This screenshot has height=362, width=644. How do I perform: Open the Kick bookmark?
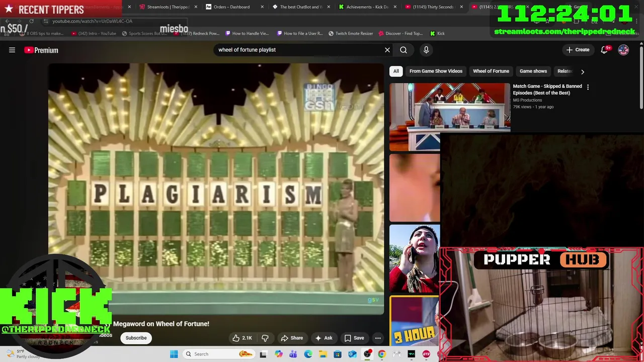(437, 33)
